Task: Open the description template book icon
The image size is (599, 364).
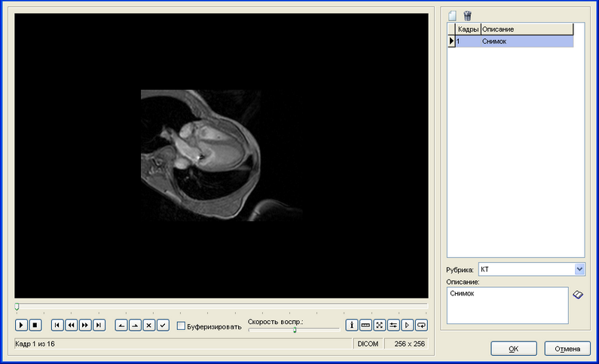Action: coord(578,295)
